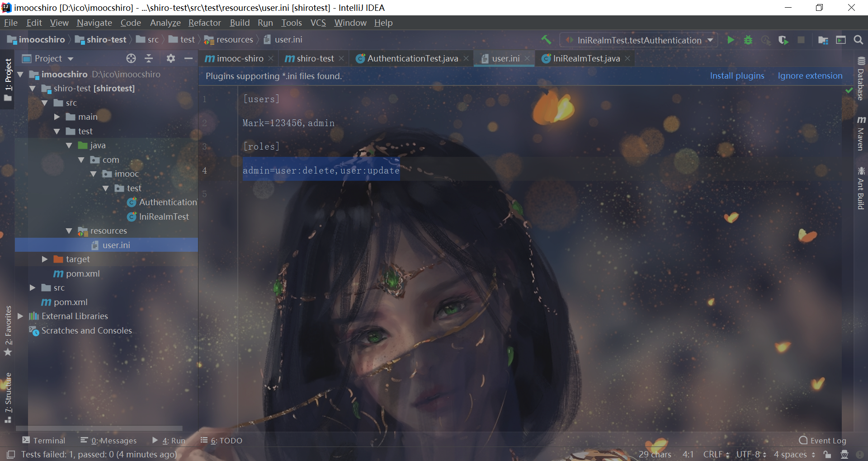This screenshot has height=461, width=868.
Task: Expand the main folder
Action: click(57, 117)
